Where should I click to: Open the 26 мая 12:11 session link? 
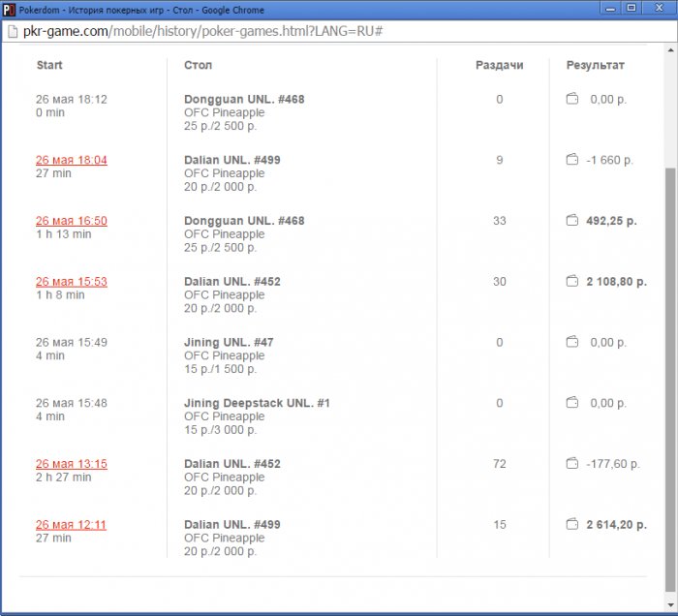pos(71,525)
